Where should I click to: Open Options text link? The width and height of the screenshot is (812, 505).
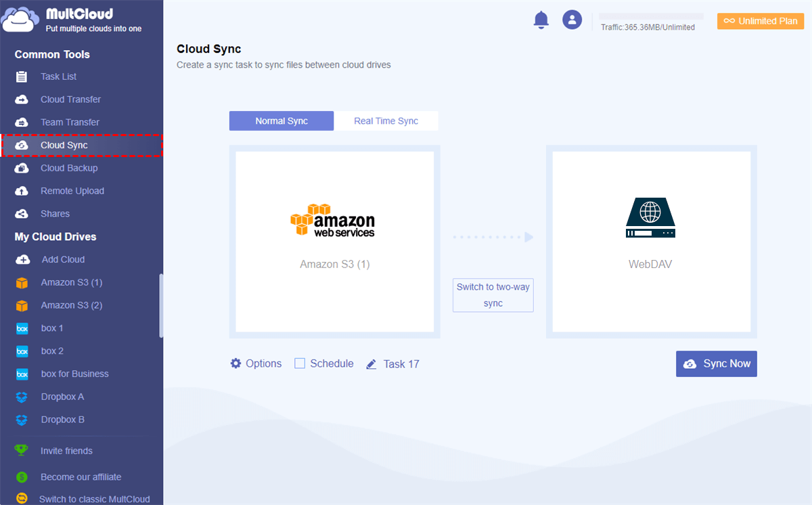pos(264,364)
